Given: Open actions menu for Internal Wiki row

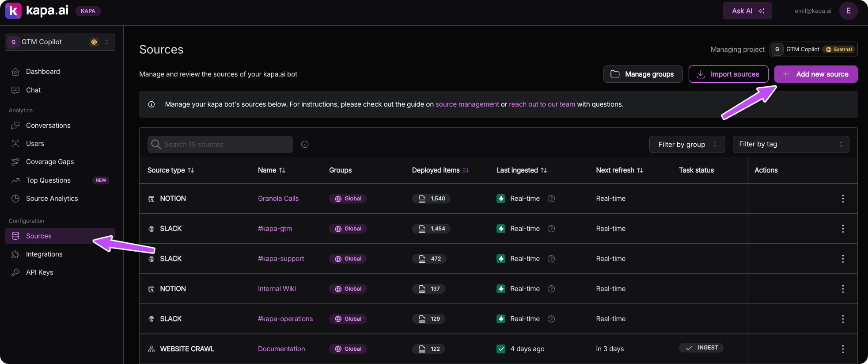Looking at the screenshot, I should point(843,289).
